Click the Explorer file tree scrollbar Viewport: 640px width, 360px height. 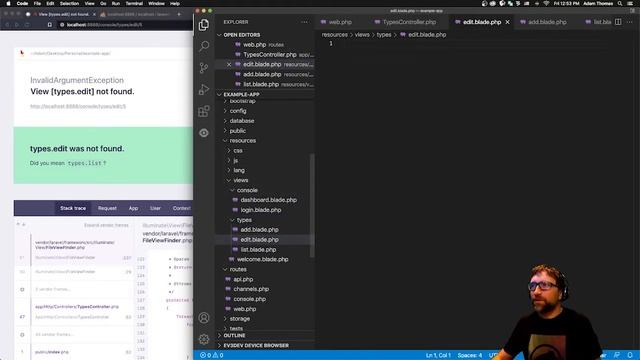coord(313,205)
